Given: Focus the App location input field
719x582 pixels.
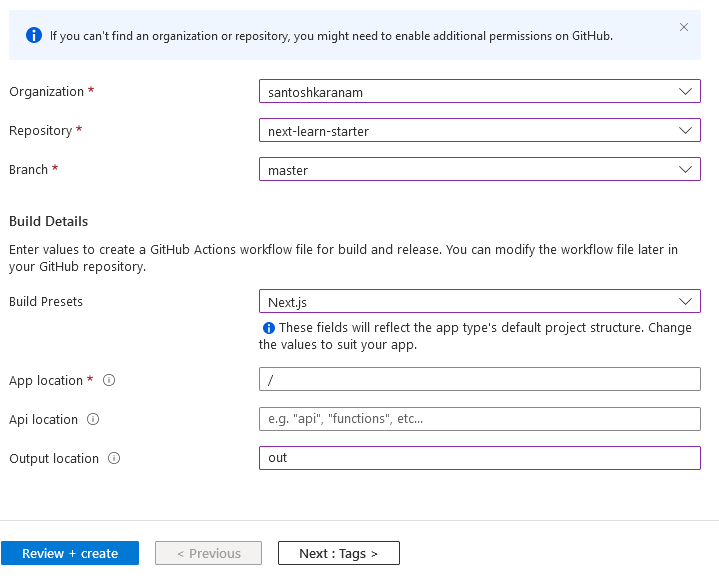Looking at the screenshot, I should click(479, 380).
